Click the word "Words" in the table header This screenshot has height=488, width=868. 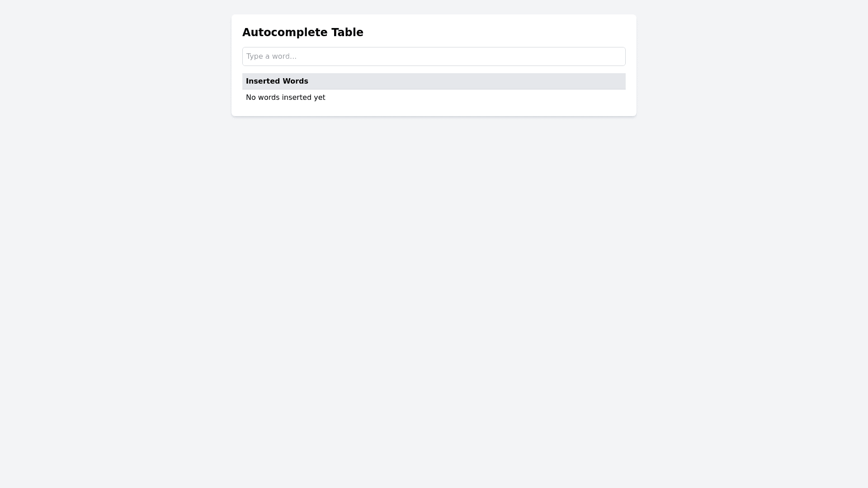click(x=295, y=81)
